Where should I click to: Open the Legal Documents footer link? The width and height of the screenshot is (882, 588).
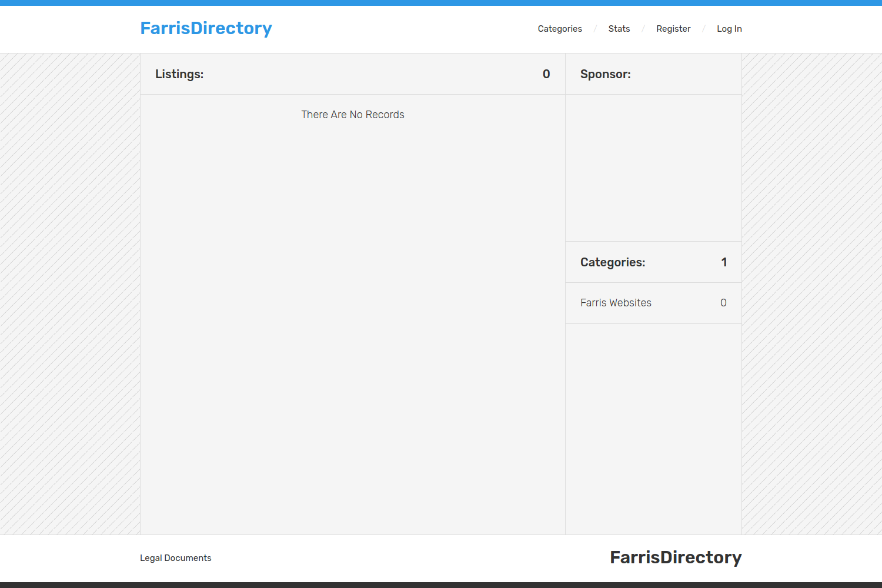pyautogui.click(x=175, y=558)
